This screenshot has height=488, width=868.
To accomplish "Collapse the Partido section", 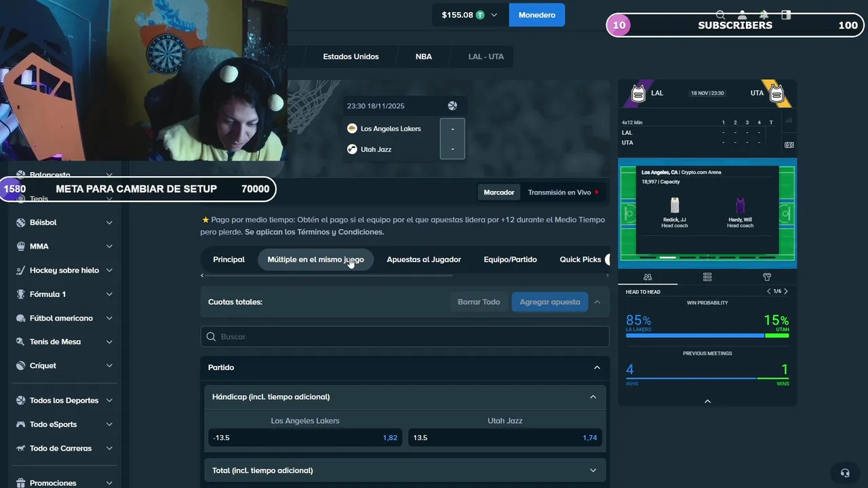I will point(597,367).
